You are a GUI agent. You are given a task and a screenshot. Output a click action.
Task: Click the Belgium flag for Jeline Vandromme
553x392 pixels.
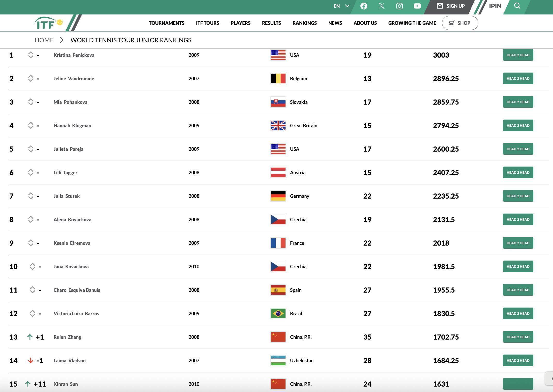pos(278,79)
